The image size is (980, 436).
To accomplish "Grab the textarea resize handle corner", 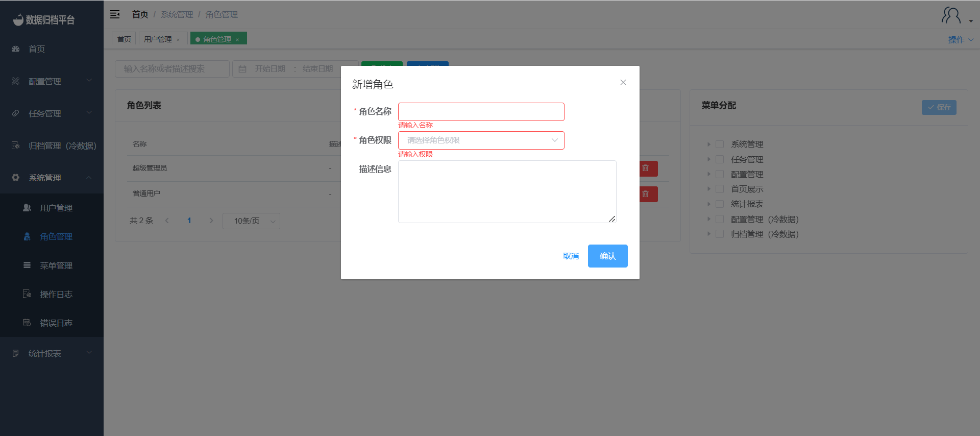I will pos(612,219).
